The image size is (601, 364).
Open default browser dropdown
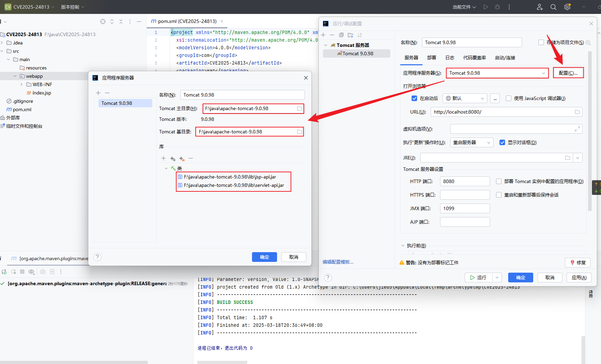click(465, 98)
